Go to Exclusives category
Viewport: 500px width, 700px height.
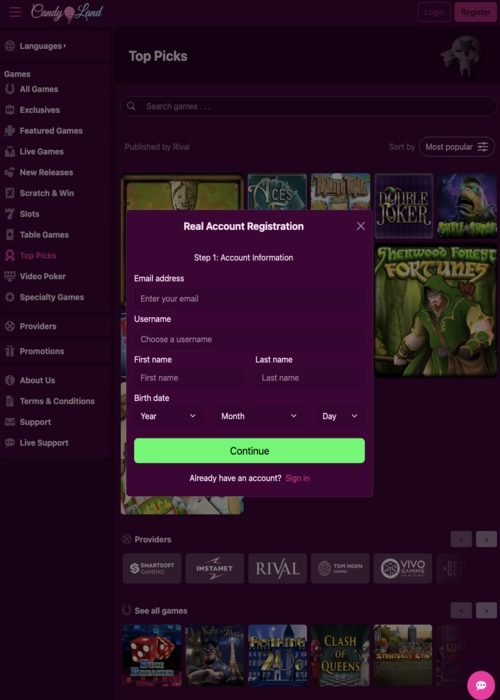point(40,110)
